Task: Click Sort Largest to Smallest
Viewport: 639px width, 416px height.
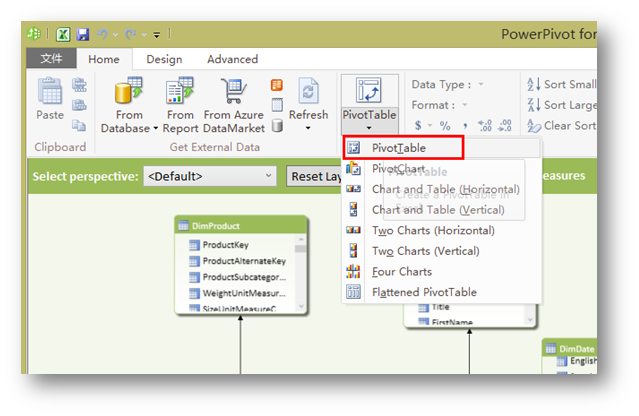Action: 561,105
